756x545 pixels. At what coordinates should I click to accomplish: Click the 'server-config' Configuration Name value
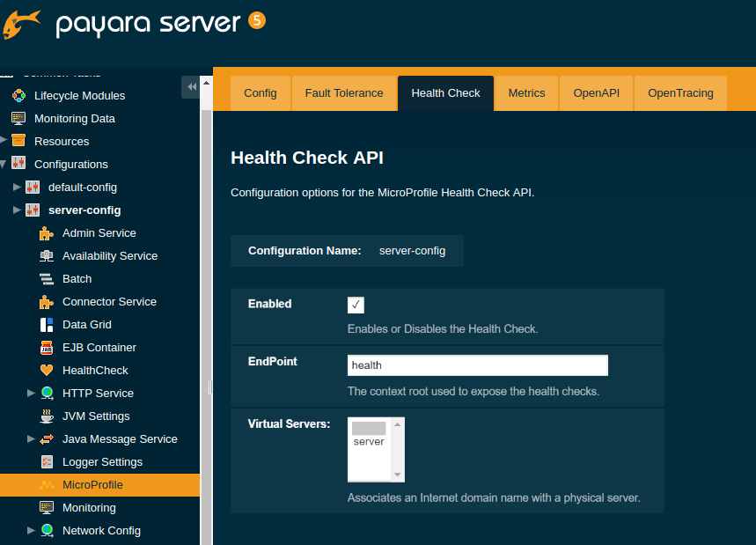click(x=412, y=251)
